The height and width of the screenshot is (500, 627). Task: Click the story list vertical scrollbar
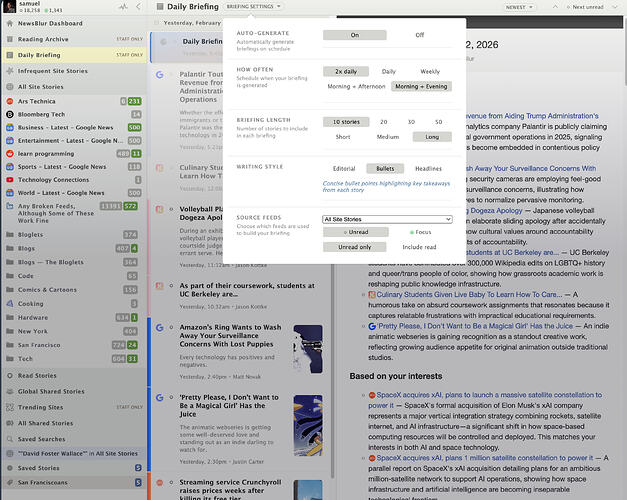(x=332, y=248)
